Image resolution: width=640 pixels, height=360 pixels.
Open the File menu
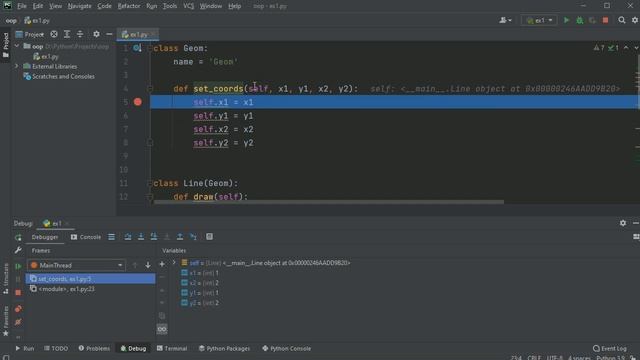click(x=22, y=6)
